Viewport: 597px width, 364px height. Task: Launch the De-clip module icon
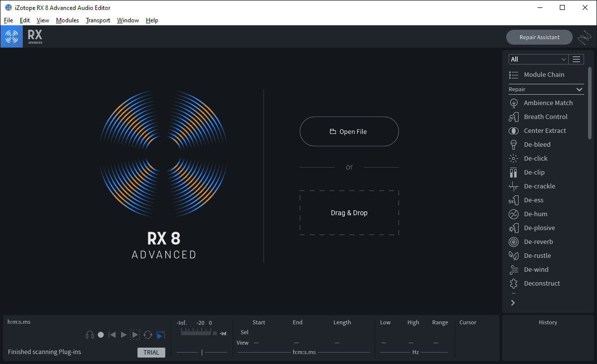[x=514, y=172]
